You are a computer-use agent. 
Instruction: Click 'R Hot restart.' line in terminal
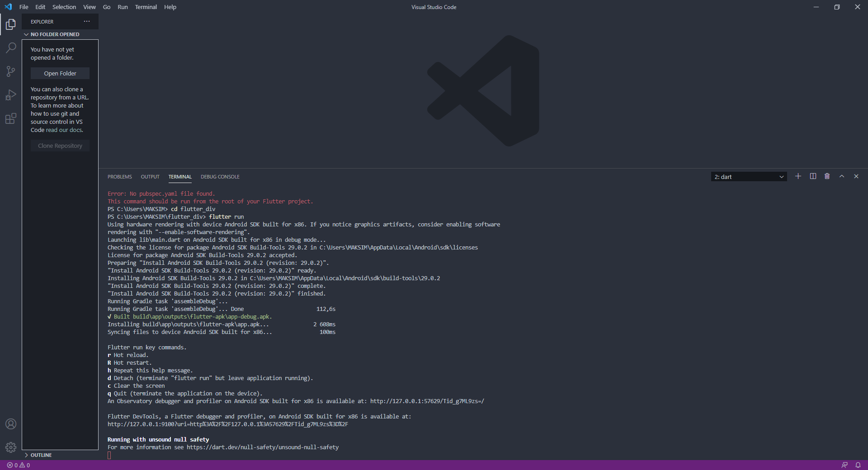[130, 362]
